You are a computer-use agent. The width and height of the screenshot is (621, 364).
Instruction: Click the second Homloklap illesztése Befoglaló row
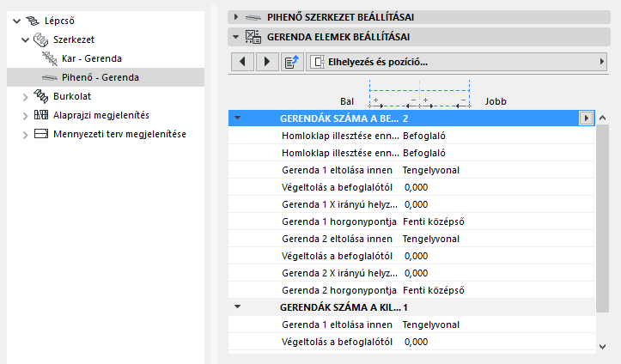(412, 153)
